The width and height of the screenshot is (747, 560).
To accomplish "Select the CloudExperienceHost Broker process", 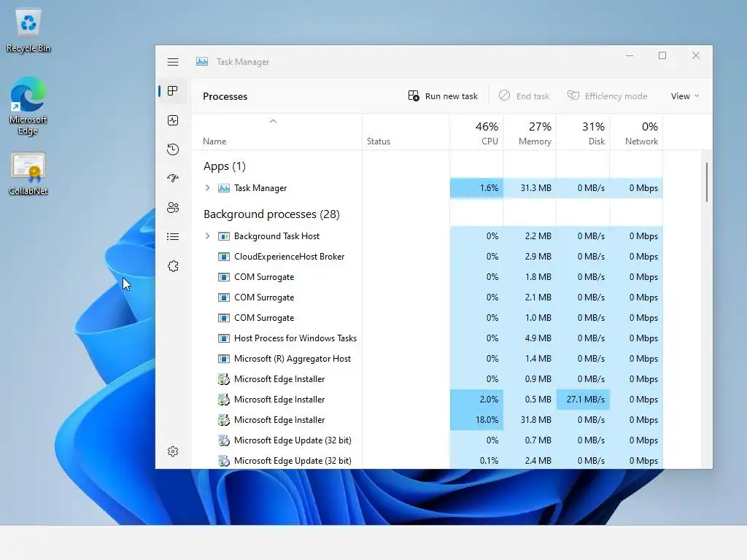I will pyautogui.click(x=427, y=257).
